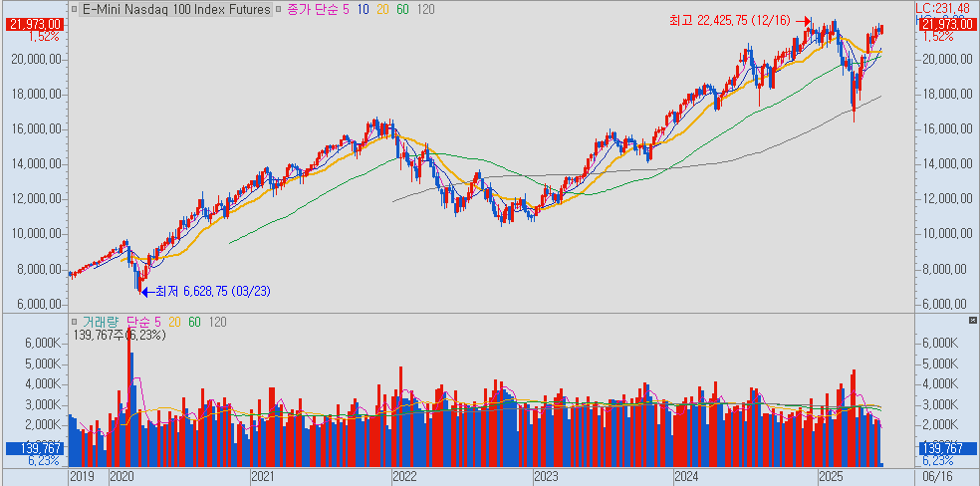Click the small square before 거래량 label
980x486 pixels.
pyautogui.click(x=74, y=323)
